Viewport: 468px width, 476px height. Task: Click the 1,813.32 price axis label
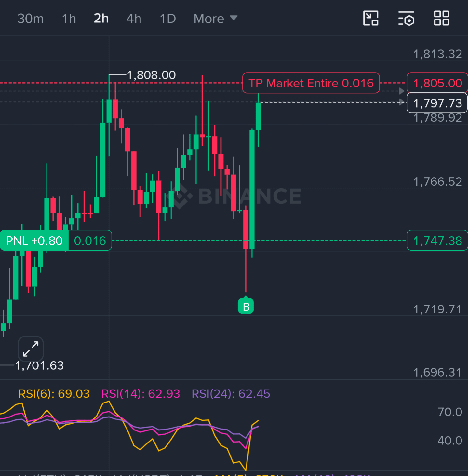pos(437,54)
